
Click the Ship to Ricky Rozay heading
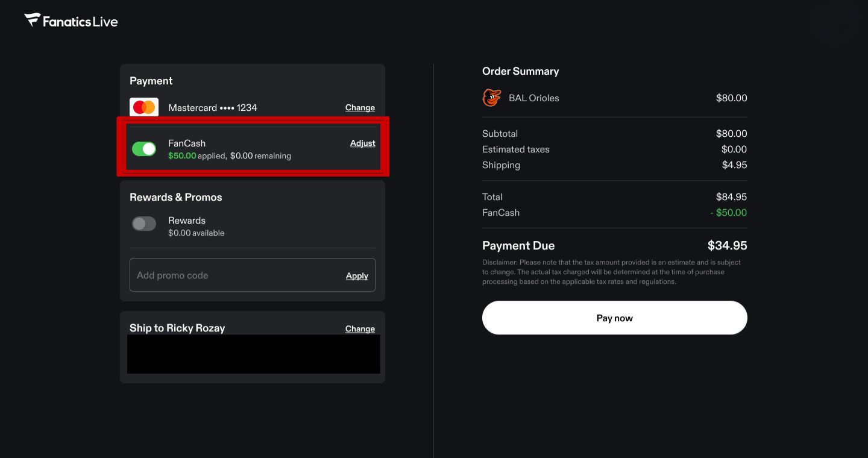(x=177, y=328)
